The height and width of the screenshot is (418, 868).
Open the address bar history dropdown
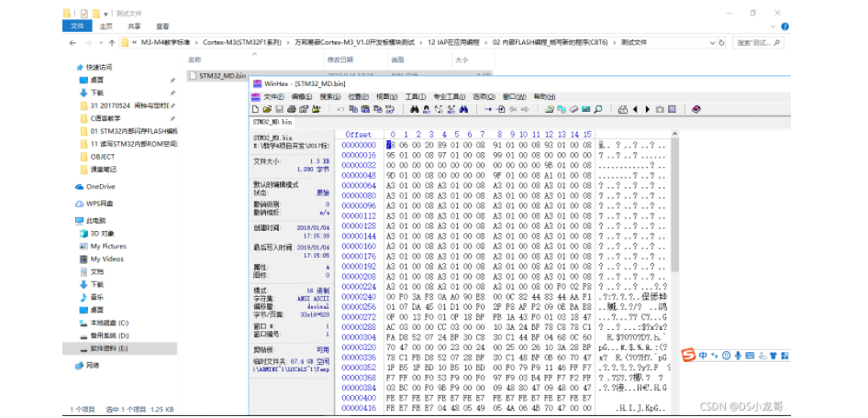(x=711, y=42)
